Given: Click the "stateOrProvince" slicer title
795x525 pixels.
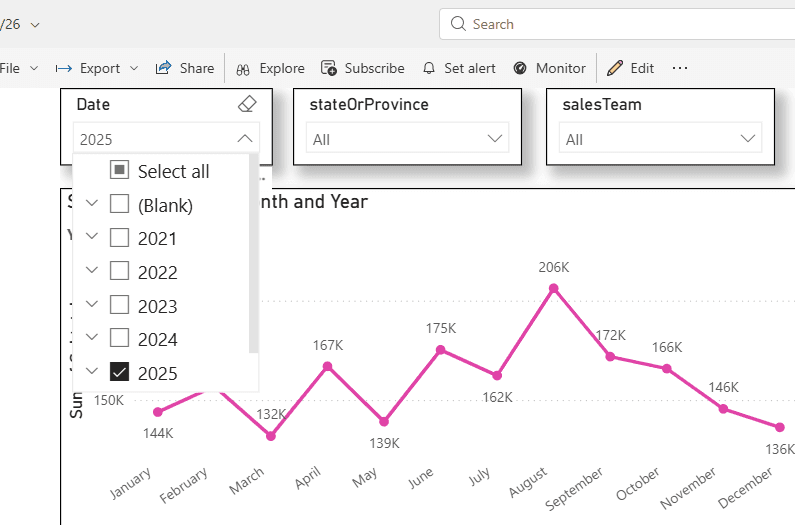Looking at the screenshot, I should point(369,104).
